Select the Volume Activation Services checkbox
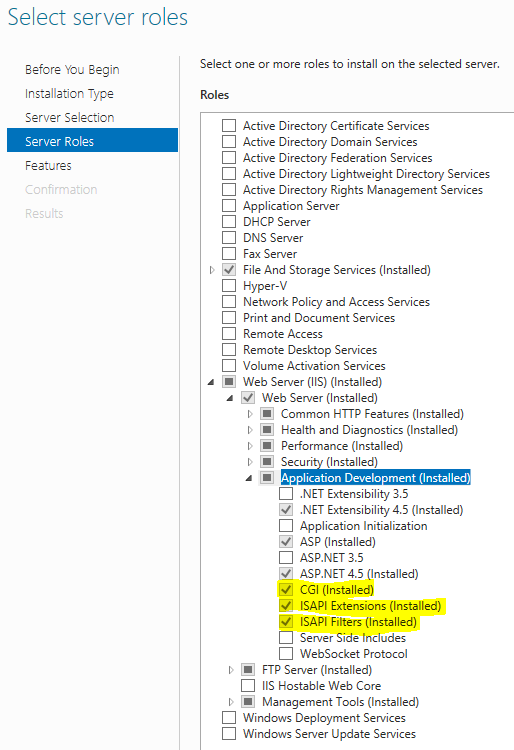This screenshot has width=514, height=750. pos(229,366)
